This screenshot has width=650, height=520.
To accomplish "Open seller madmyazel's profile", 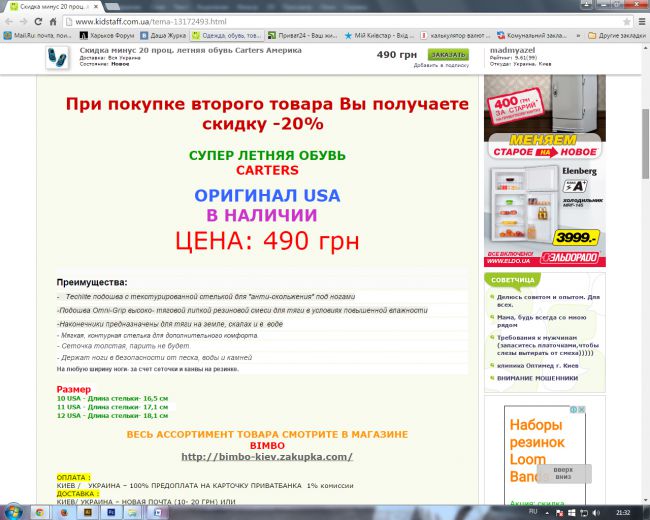I will coord(512,49).
